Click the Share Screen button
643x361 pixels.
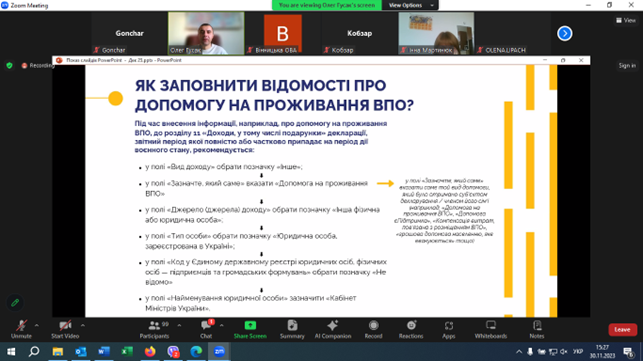click(x=250, y=329)
